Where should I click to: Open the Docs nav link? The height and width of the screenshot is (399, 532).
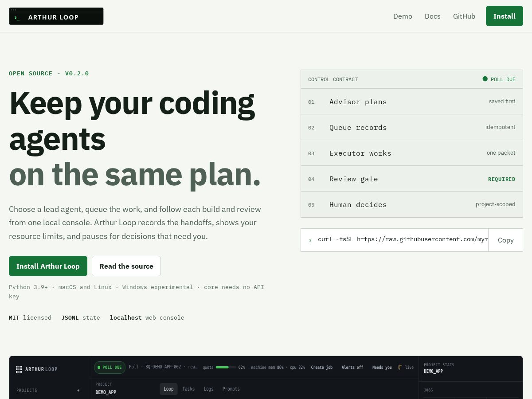[433, 16]
